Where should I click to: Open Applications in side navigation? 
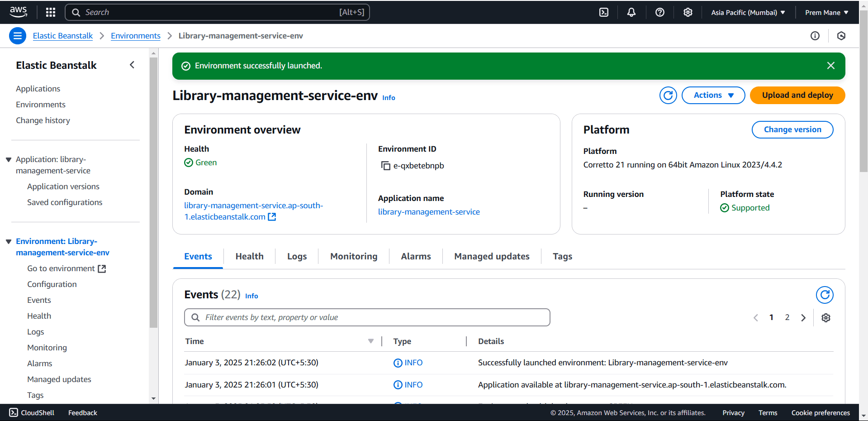point(38,89)
